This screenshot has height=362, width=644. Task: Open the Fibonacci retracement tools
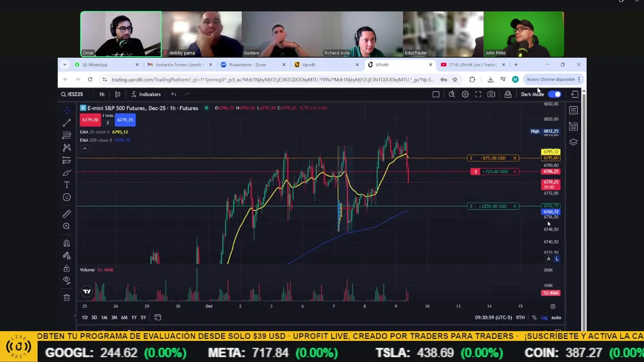pos(66,135)
